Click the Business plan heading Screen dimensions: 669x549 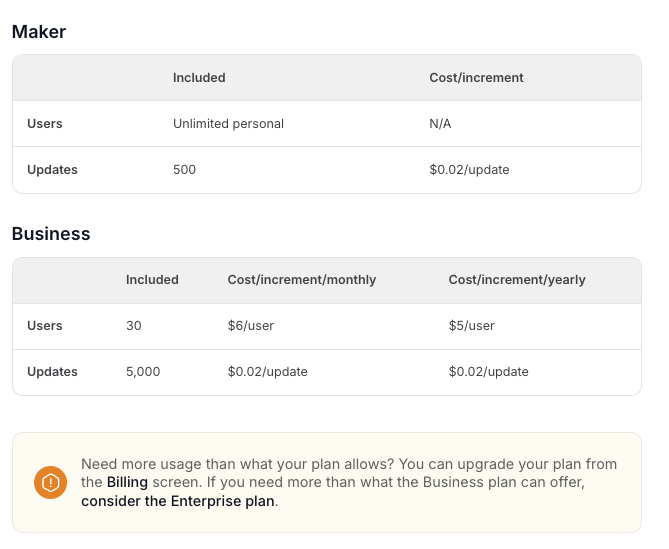click(51, 234)
